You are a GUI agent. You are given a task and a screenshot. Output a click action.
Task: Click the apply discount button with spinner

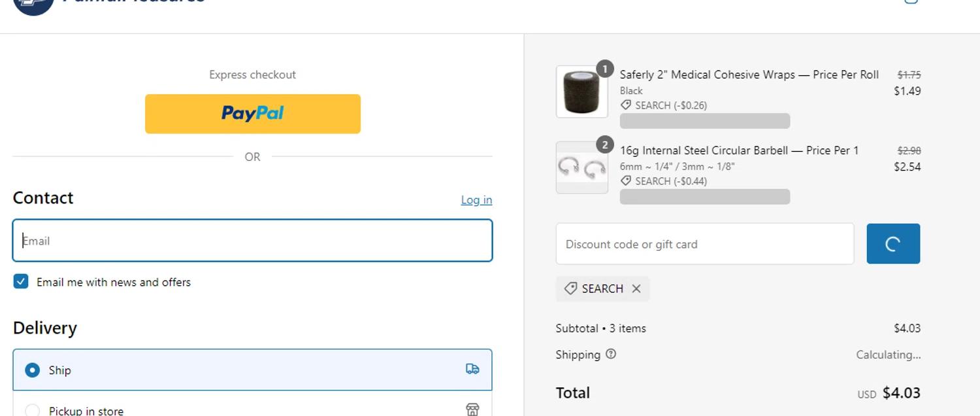point(893,244)
